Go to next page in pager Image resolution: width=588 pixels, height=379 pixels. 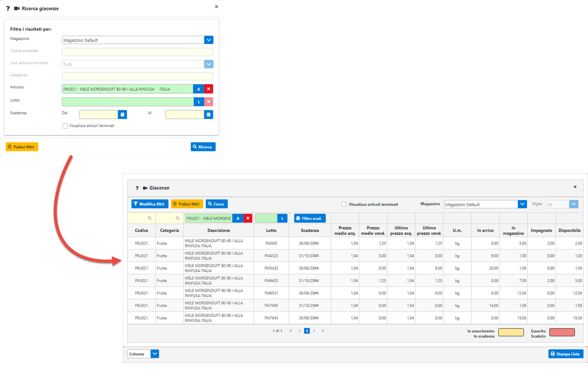[x=315, y=331]
